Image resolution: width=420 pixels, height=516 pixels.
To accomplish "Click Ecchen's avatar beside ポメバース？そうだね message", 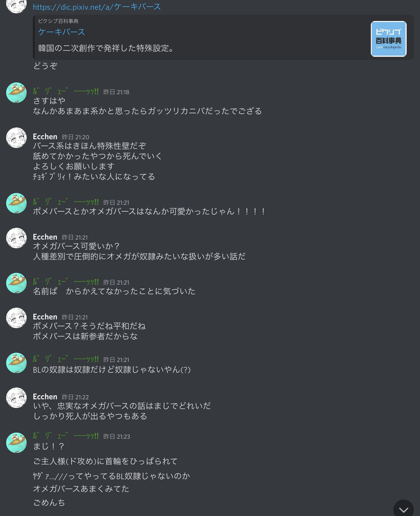I will click(x=16, y=318).
